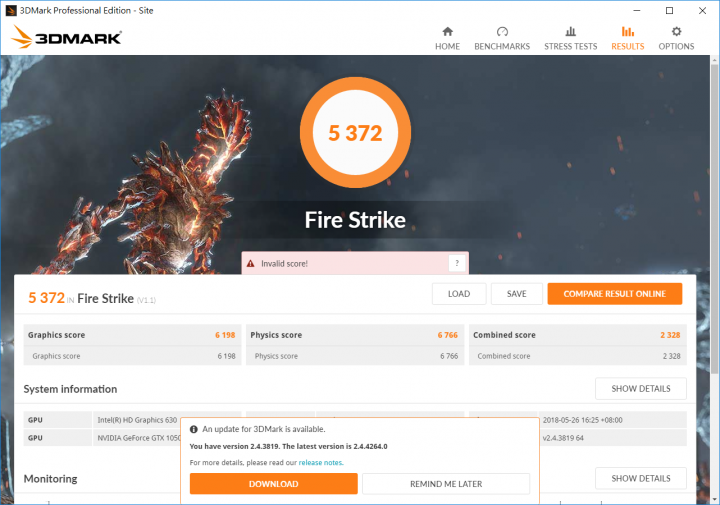Minimize the 3DMark window
720x505 pixels.
point(636,11)
